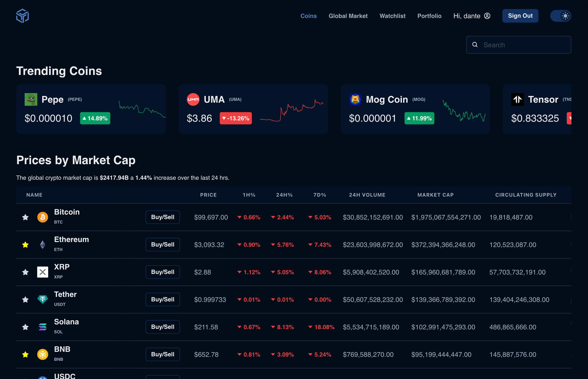This screenshot has width=588, height=379.
Task: Unstar Ethereum from the watchlist
Action: 25,245
